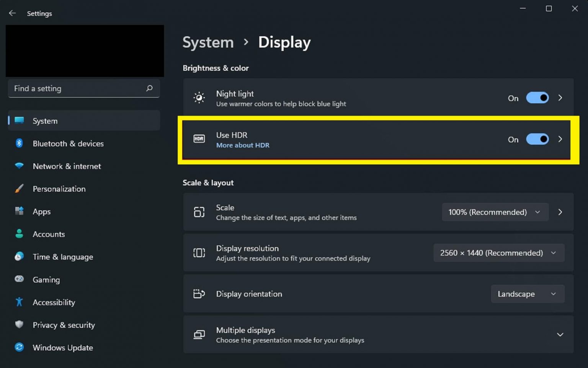Disable Use HDR

click(537, 139)
